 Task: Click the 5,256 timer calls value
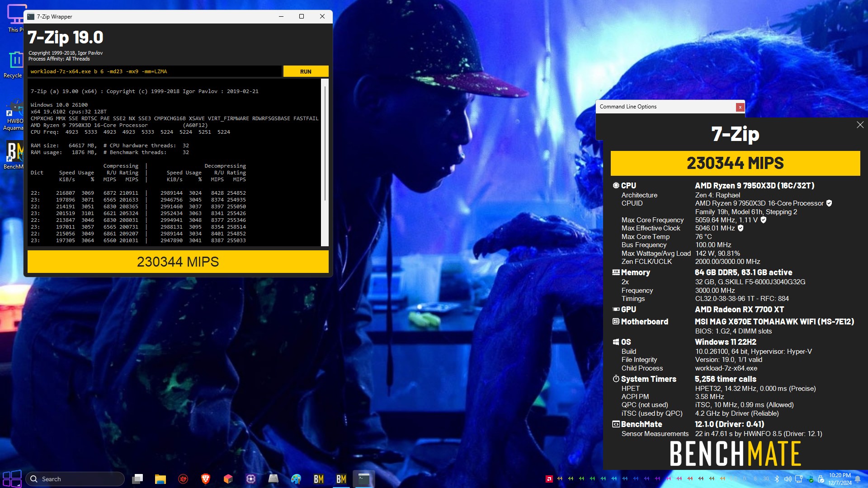click(725, 379)
